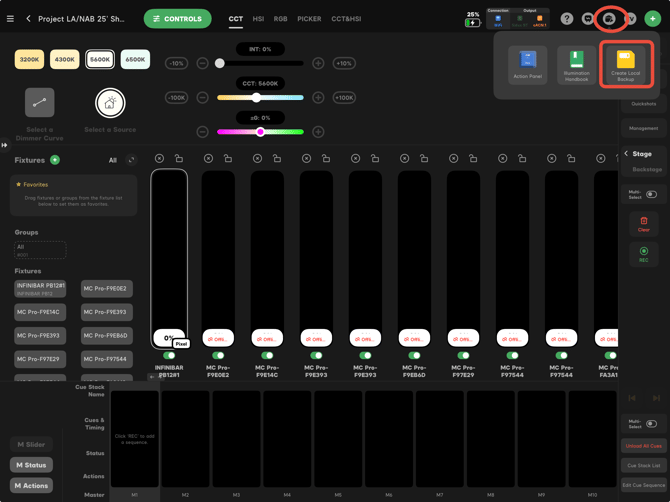Toggle the Stage Multi-Select switch
This screenshot has height=502, width=670.
651,194
